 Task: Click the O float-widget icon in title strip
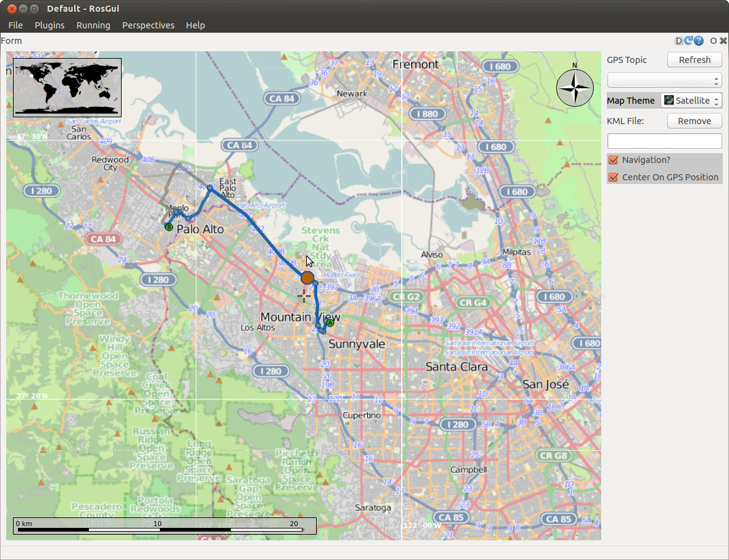[x=714, y=41]
